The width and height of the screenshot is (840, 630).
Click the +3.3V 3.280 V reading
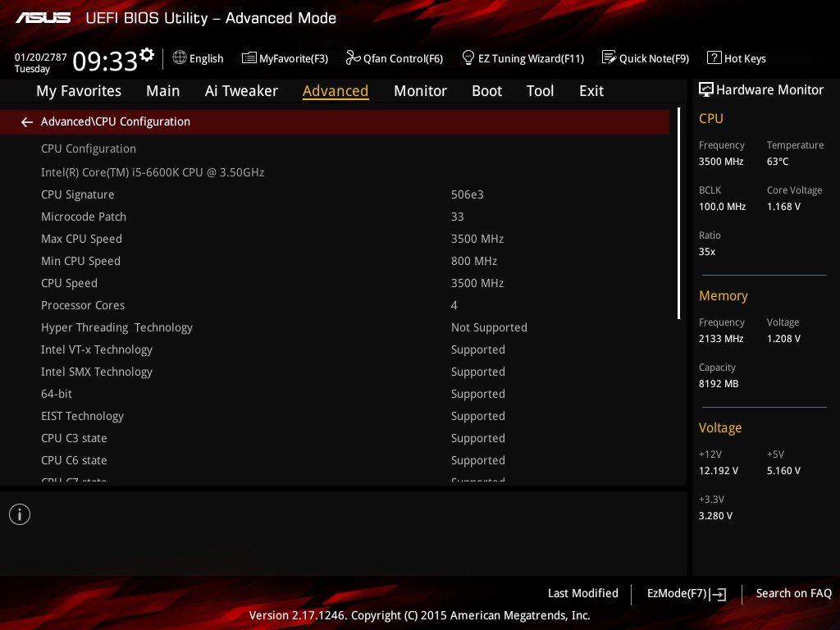[715, 516]
